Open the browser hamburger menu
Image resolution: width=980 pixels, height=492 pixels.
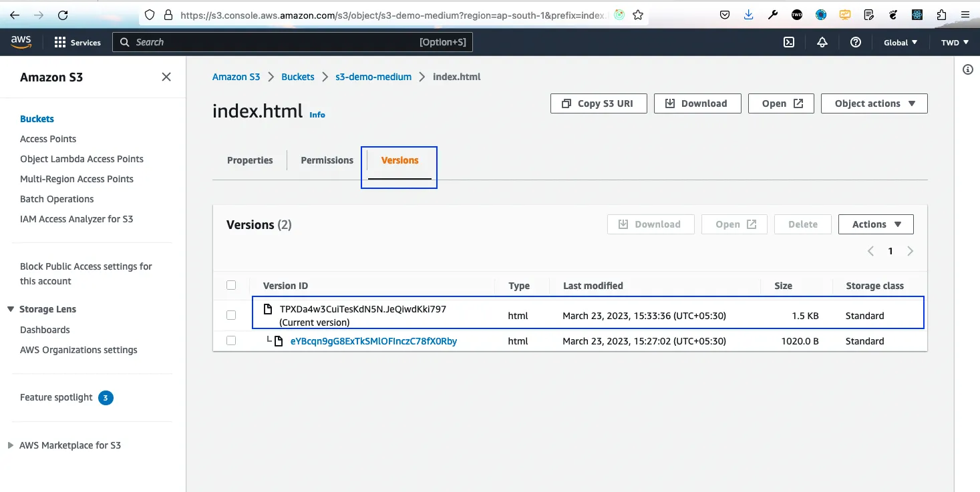(965, 15)
